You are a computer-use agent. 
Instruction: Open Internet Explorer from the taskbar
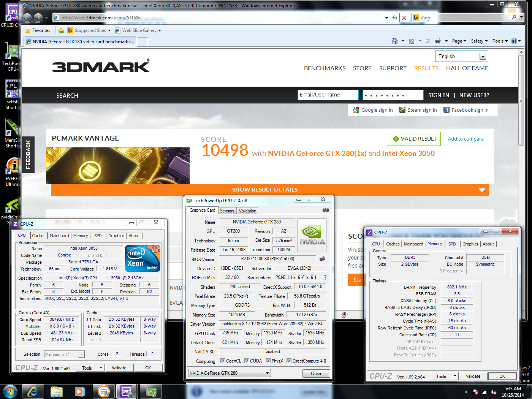tap(33, 391)
